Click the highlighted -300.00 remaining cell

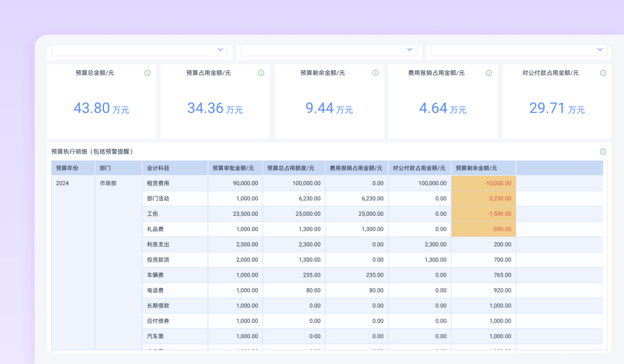[484, 229]
